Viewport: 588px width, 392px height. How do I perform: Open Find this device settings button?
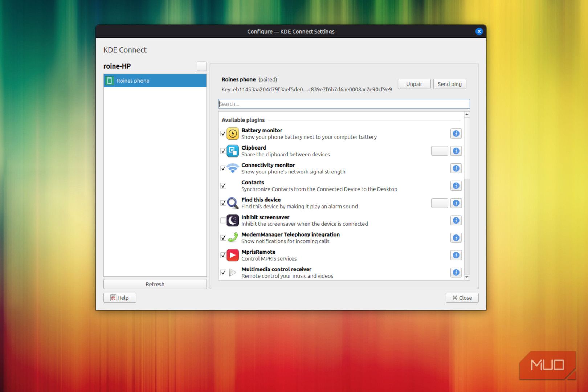click(439, 203)
